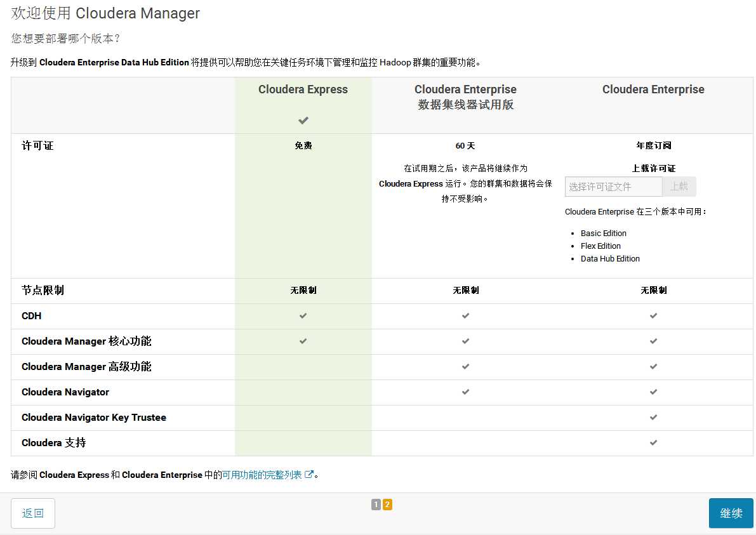Click the Basic Edition list item
756x535 pixels.
(603, 234)
